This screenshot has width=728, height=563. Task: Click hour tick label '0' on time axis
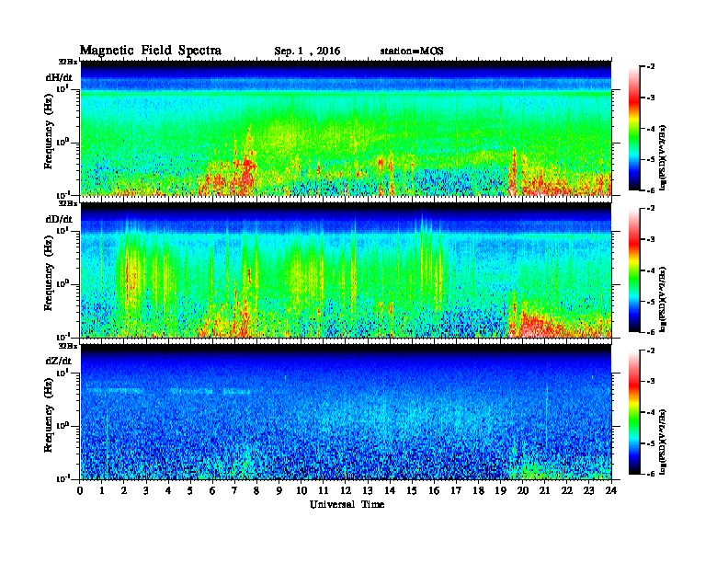click(80, 490)
